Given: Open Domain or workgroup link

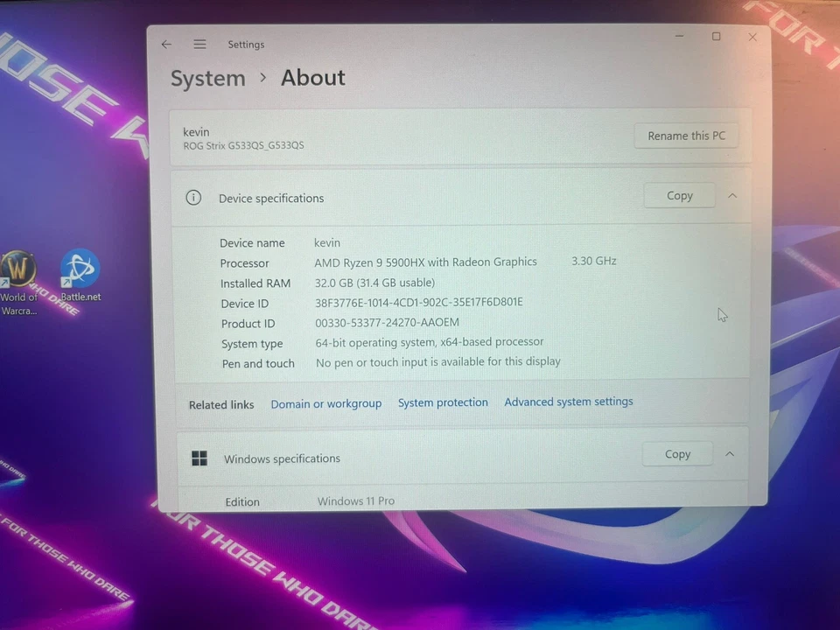Looking at the screenshot, I should (x=326, y=404).
